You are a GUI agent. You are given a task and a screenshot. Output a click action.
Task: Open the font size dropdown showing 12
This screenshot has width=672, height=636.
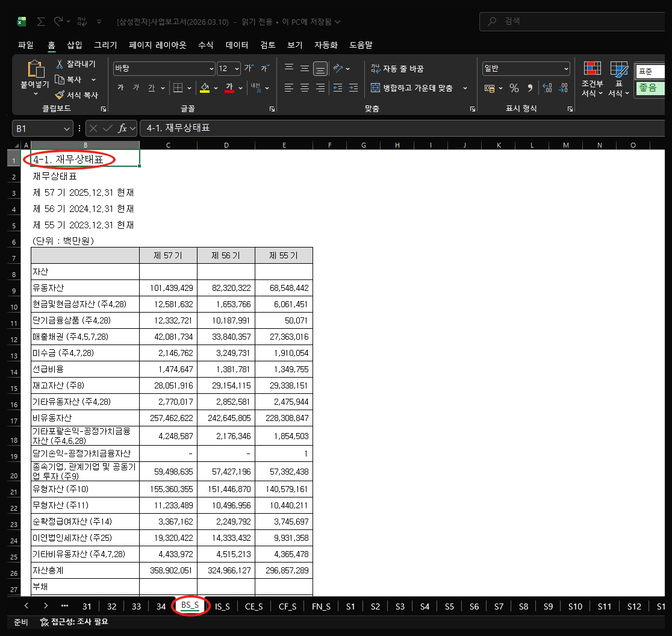point(237,69)
